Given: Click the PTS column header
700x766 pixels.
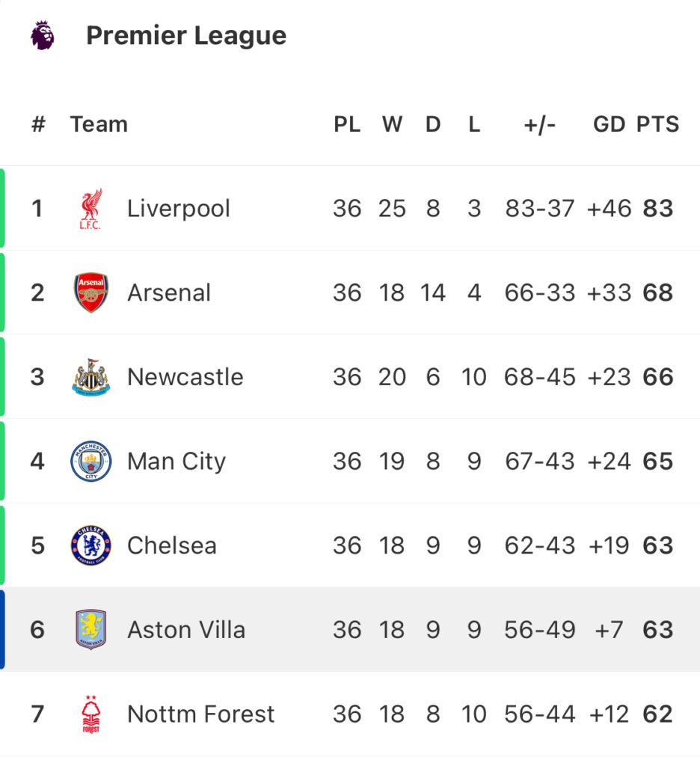Looking at the screenshot, I should click(x=657, y=124).
